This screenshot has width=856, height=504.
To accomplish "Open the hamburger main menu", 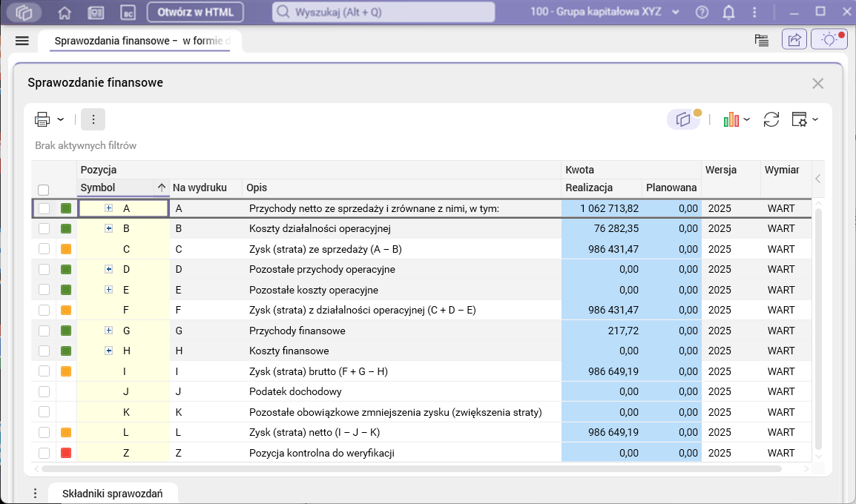I will click(22, 41).
